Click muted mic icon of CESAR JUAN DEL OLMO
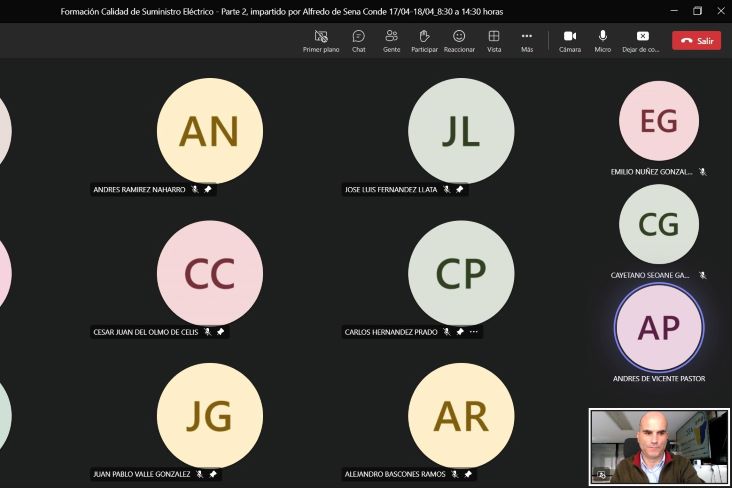The image size is (732, 488). [x=207, y=332]
